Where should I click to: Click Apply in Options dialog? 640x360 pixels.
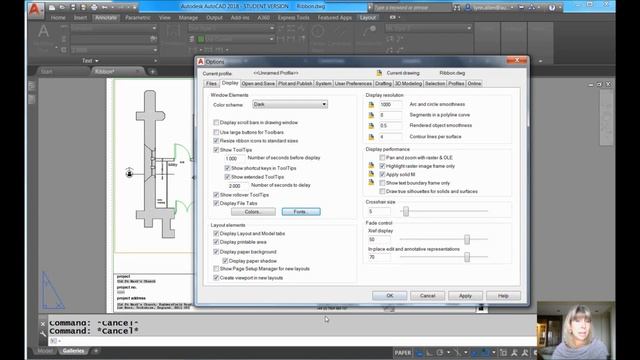(x=465, y=296)
